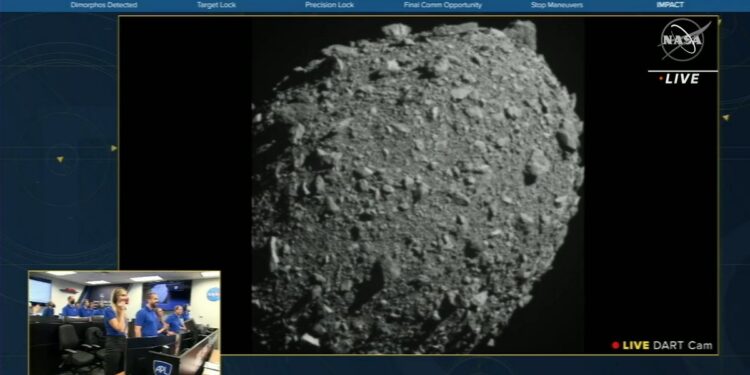Select the Precision Lock milestone
This screenshot has height=375, width=750.
point(330,5)
